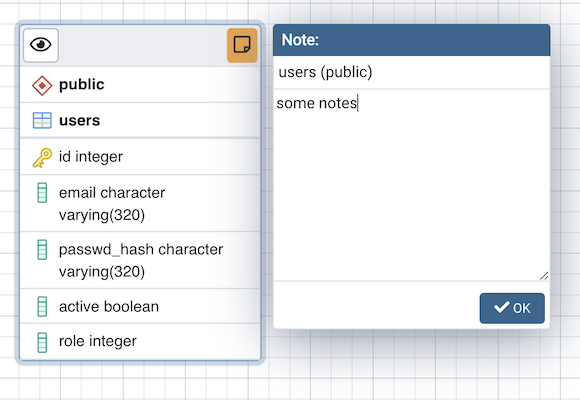The height and width of the screenshot is (400, 580).
Task: Toggle the eye icon to show table details
Action: 41,45
